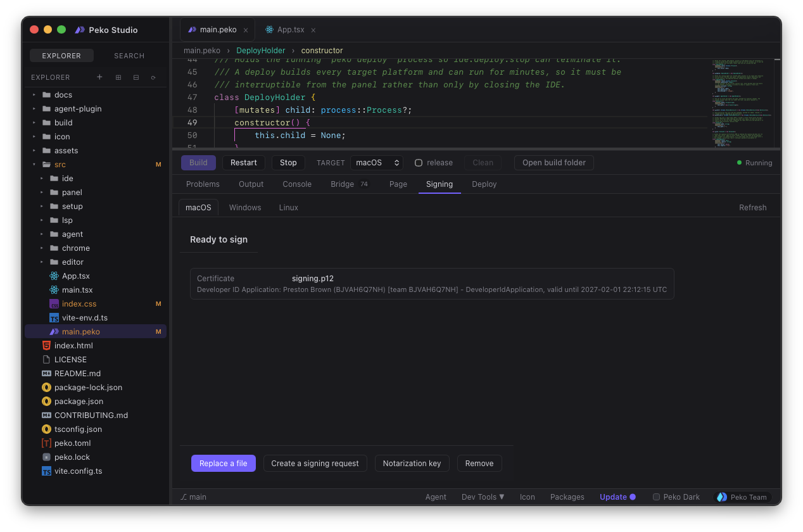Toggle the release checkbox
Screen dimensions: 803x532
click(419, 163)
